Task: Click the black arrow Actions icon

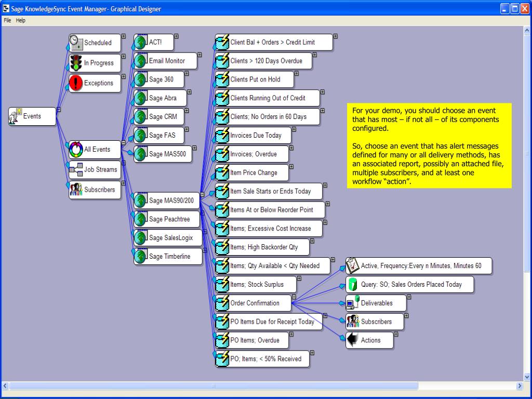Action: tap(353, 340)
